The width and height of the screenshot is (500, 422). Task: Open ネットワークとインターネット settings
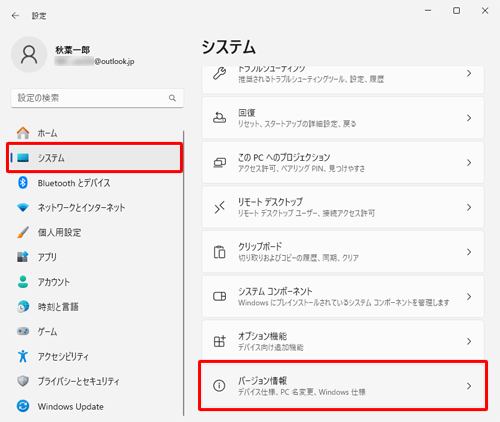(81, 208)
